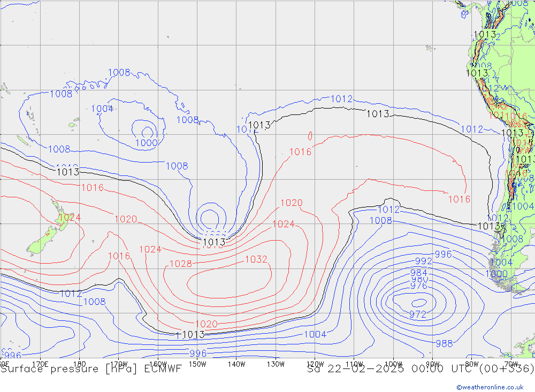The width and height of the screenshot is (535, 392).
Task: Click the 180 longitude label
Action: 80,364
